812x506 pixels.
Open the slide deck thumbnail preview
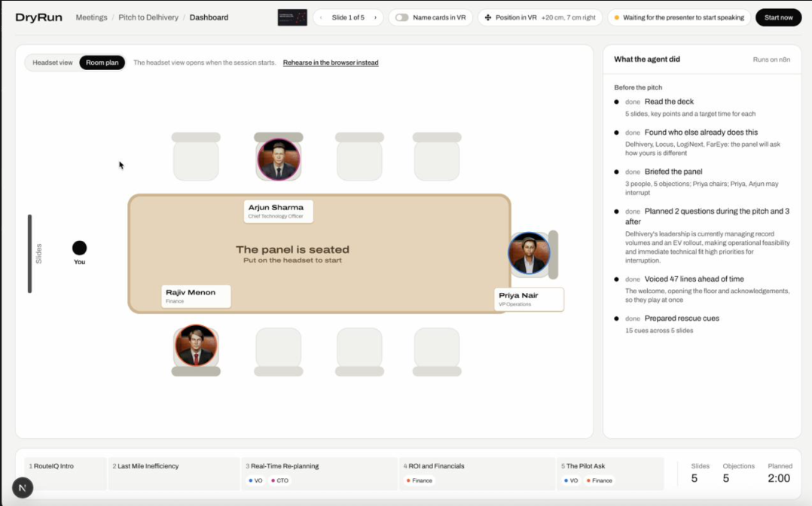tap(292, 17)
